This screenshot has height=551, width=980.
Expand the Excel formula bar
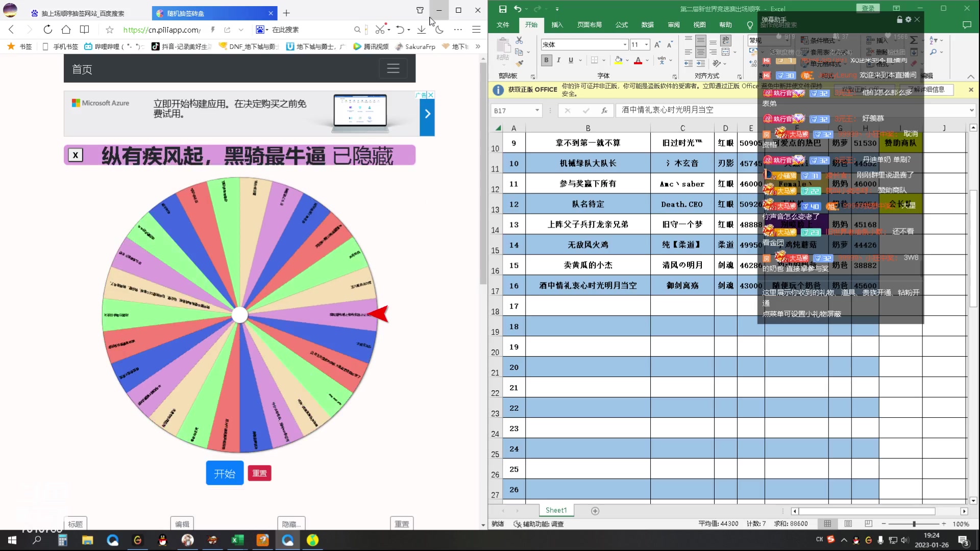[971, 110]
